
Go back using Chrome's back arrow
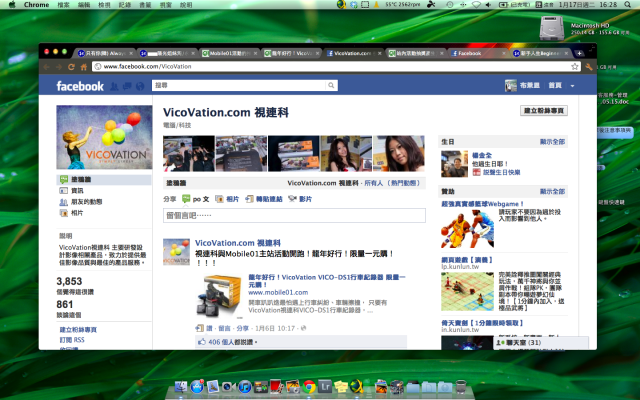[x=47, y=67]
